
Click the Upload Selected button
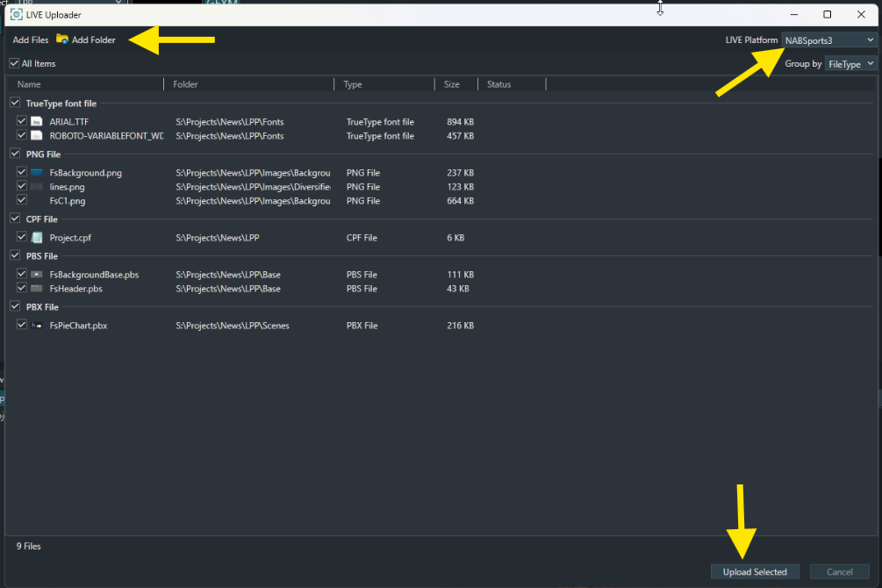click(755, 572)
